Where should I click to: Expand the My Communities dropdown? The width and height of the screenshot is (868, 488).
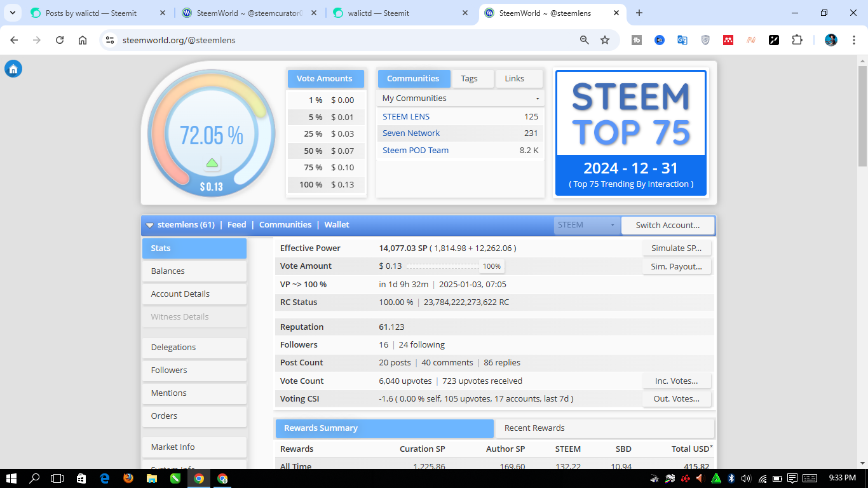tap(460, 98)
